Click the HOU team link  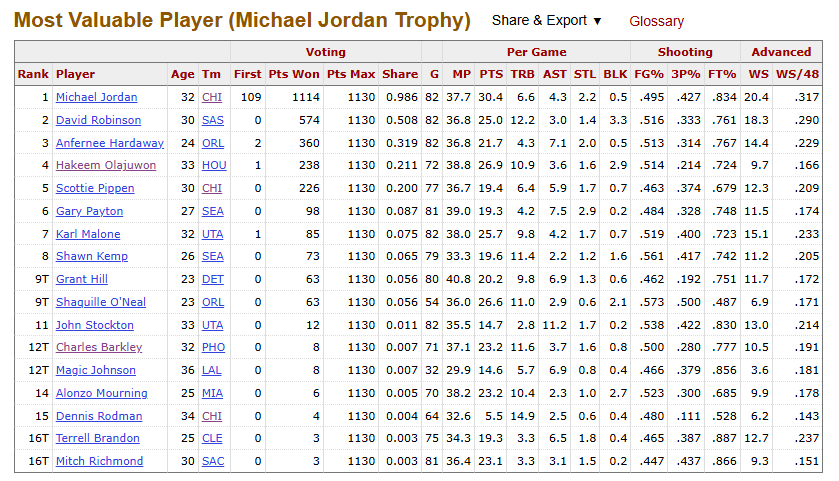click(x=214, y=165)
